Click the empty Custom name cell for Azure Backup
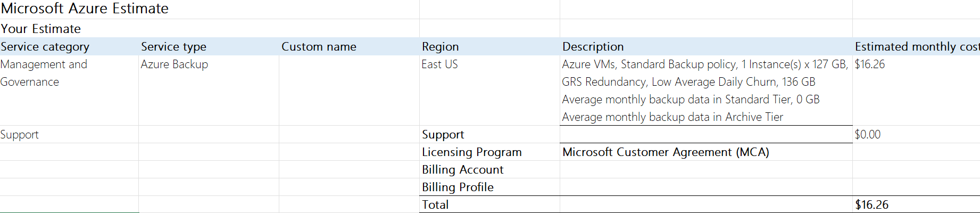Viewport: 980px width, 213px height. [x=349, y=91]
